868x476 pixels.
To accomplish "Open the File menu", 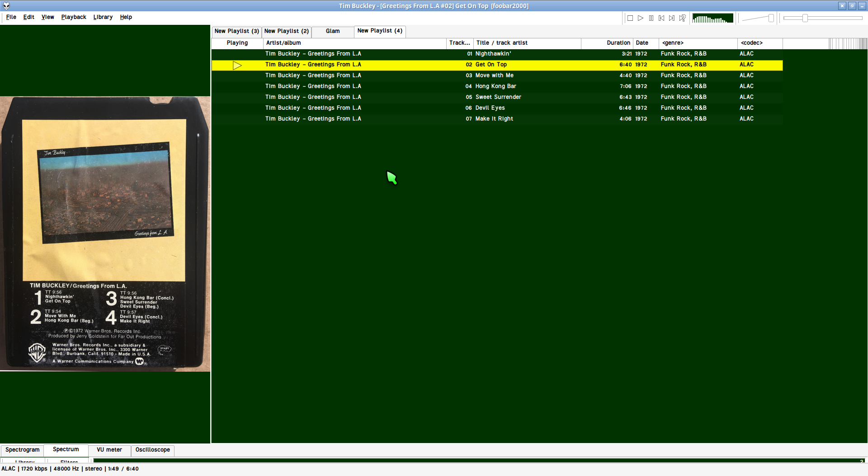I will [11, 17].
